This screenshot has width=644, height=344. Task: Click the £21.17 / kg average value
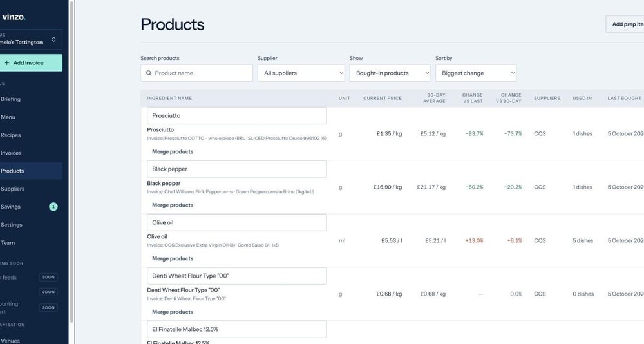click(x=431, y=187)
